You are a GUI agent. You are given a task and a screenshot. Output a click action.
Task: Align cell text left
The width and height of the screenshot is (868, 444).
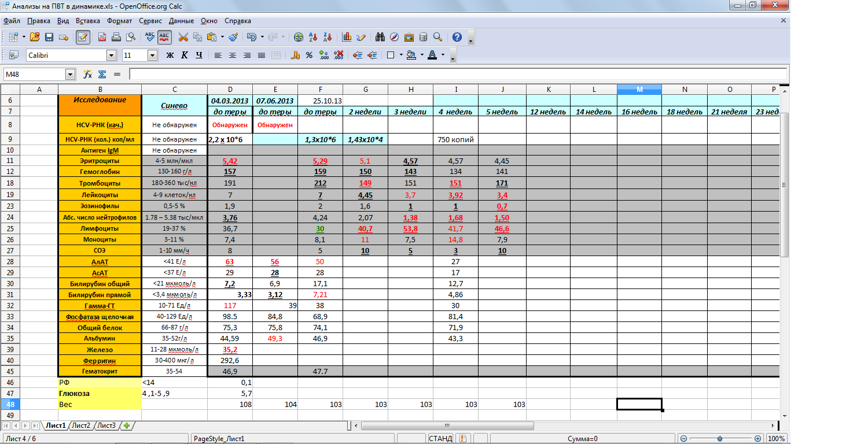click(218, 55)
